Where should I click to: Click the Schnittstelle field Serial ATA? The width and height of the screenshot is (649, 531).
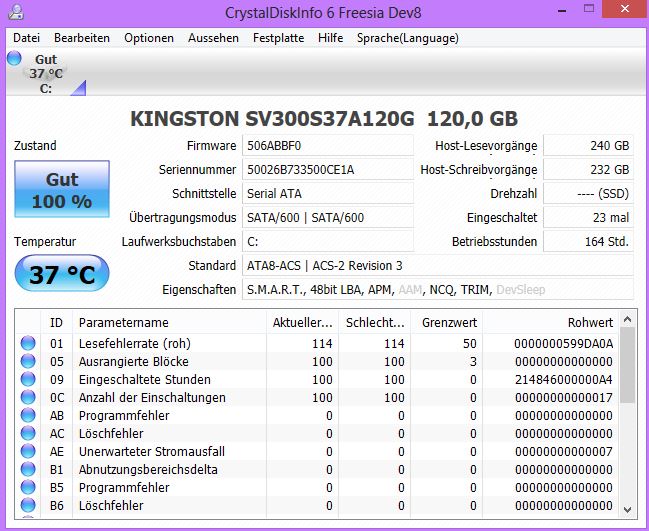[x=328, y=194]
